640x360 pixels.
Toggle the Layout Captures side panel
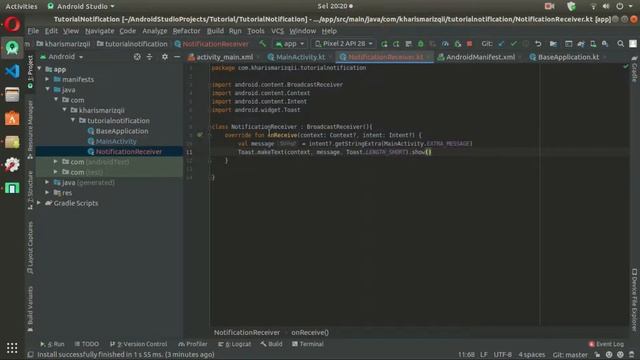[30, 248]
